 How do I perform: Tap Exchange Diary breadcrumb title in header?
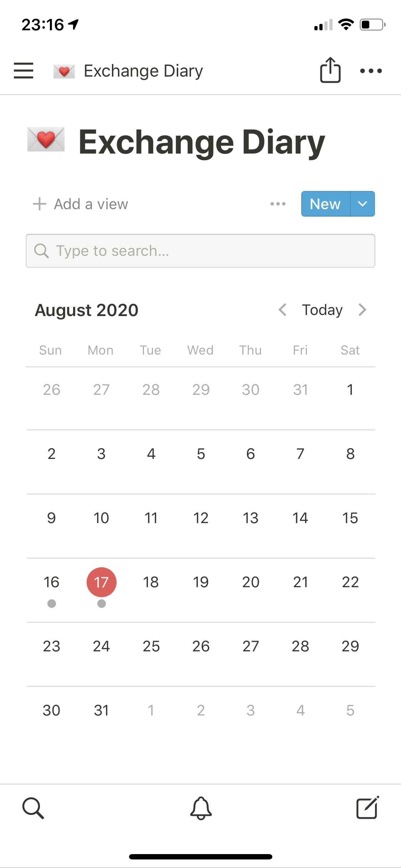pos(143,71)
